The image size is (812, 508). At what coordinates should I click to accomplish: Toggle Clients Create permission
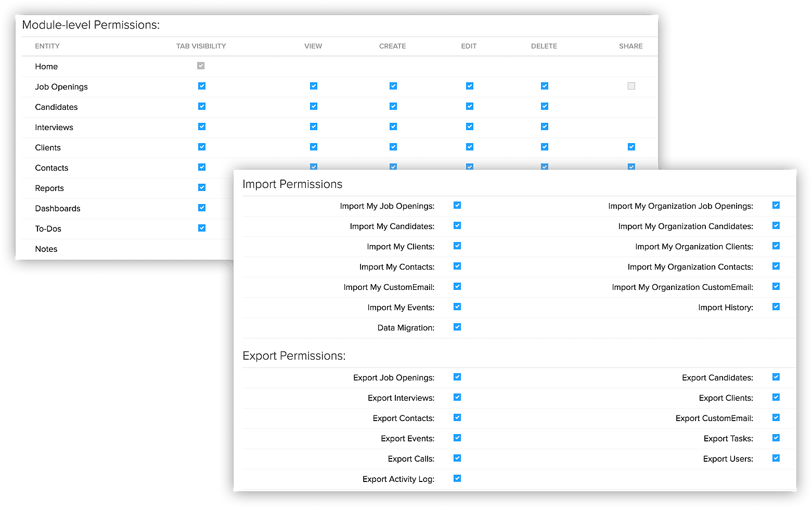[393, 147]
